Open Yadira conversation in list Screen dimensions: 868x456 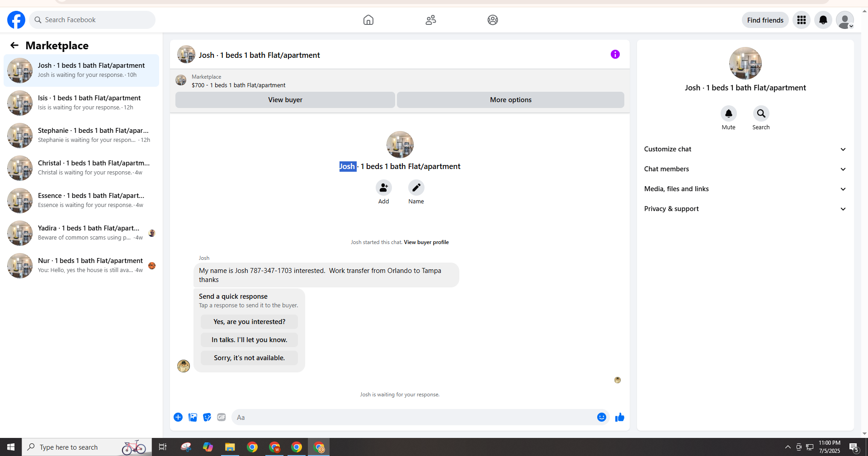[81, 233]
